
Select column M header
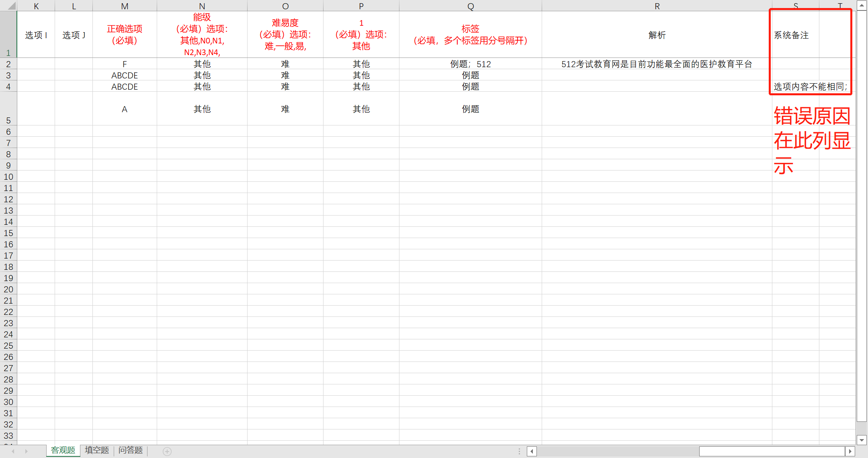[x=125, y=6]
